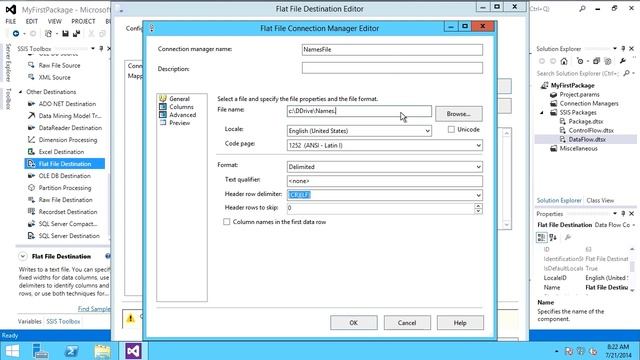The image size is (640, 360).
Task: Select Project.params in Solution Explorer
Action: [579, 94]
